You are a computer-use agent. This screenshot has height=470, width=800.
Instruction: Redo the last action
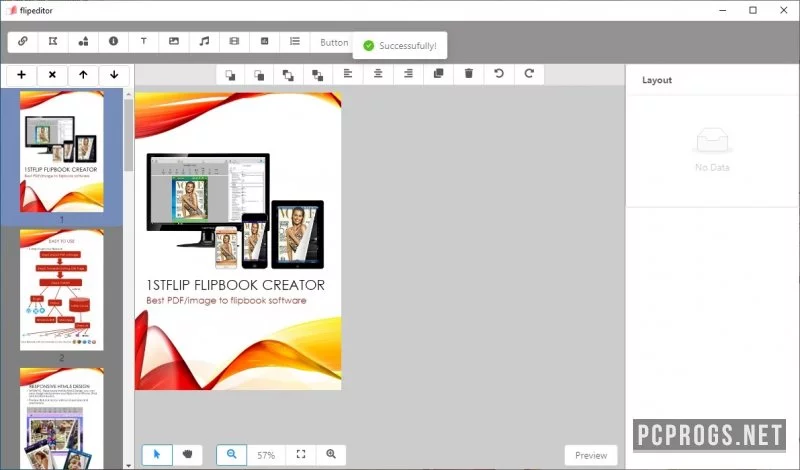coord(529,74)
